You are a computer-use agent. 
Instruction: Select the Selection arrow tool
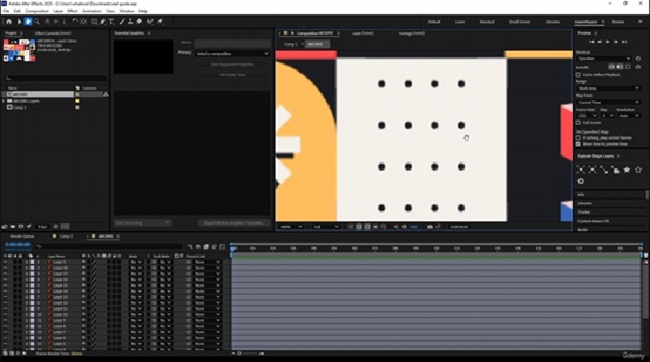(19, 22)
